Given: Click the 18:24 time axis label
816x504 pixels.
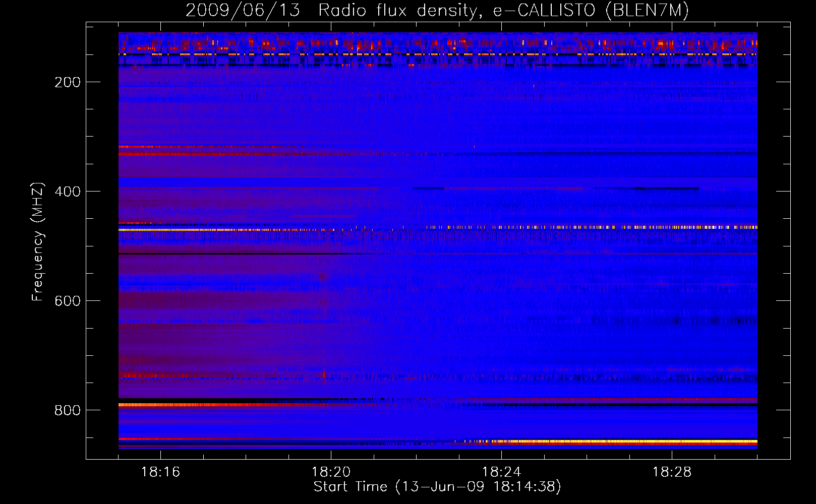Looking at the screenshot, I should click(501, 472).
